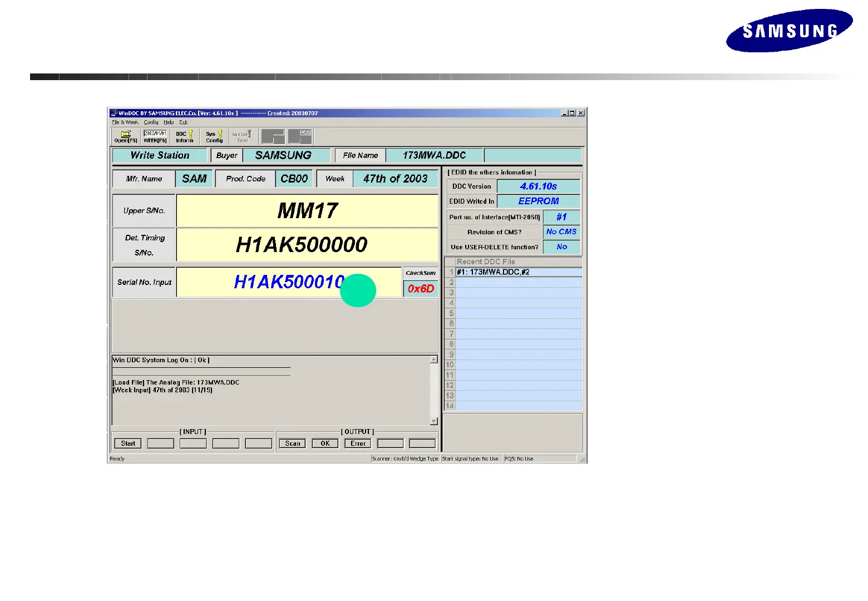The width and height of the screenshot is (868, 601).
Task: Click the gray signal icon left of PQS
Action: coord(273,136)
